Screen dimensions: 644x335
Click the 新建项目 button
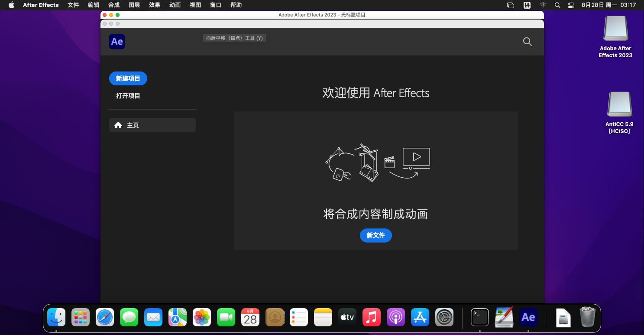pyautogui.click(x=128, y=78)
